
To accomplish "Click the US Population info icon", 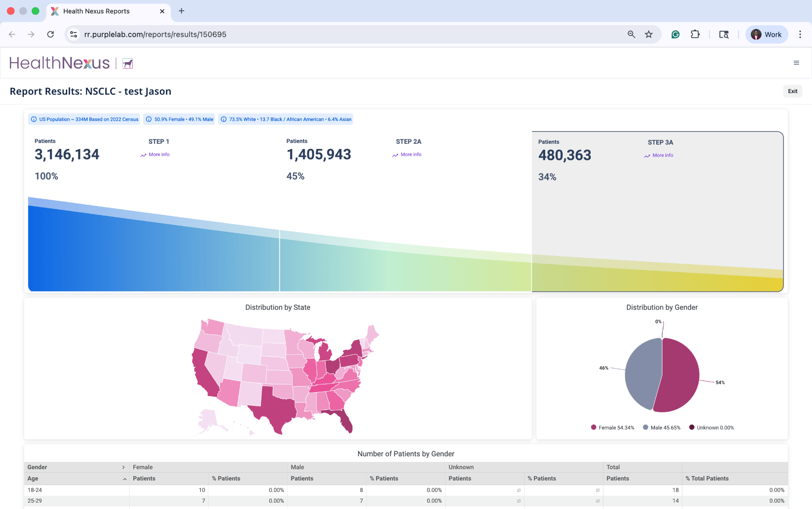I will pos(34,119).
